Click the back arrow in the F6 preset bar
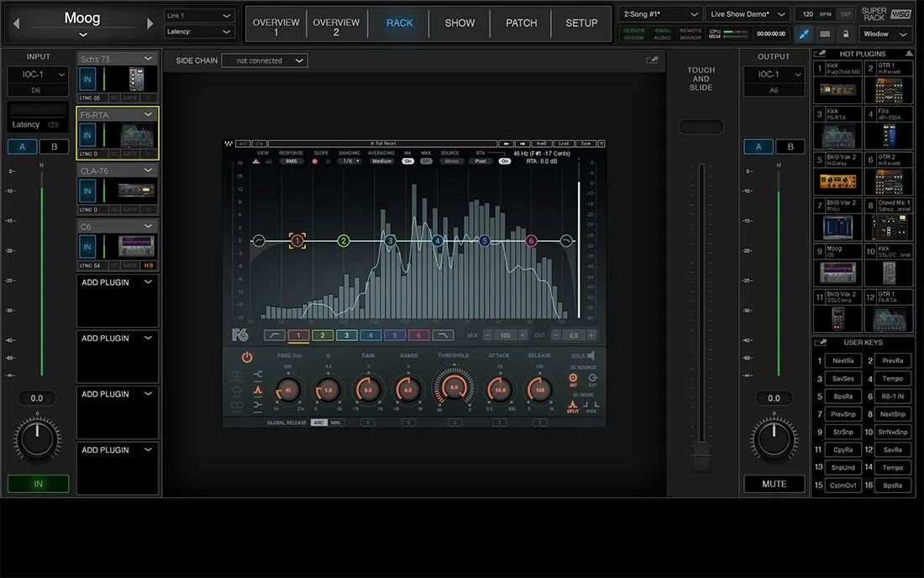The image size is (924, 578). click(x=507, y=142)
